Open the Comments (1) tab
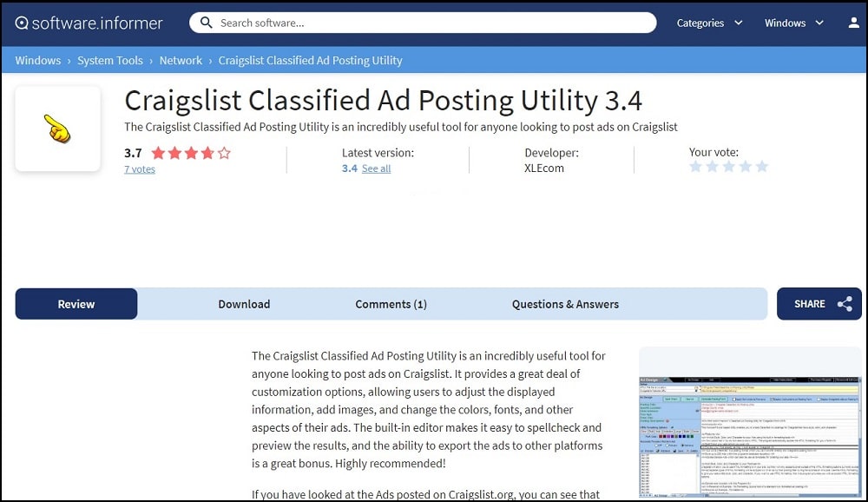Viewport: 868px width, 502px height. (x=391, y=304)
